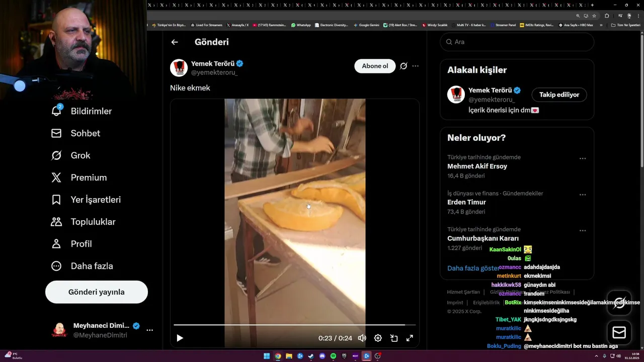The image size is (644, 362).
Task: Click Yemek Terörü avatar in the post header
Action: click(179, 68)
